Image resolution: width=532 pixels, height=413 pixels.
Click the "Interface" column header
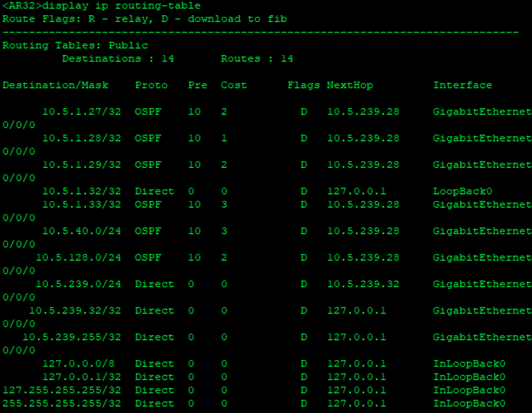[x=462, y=85]
